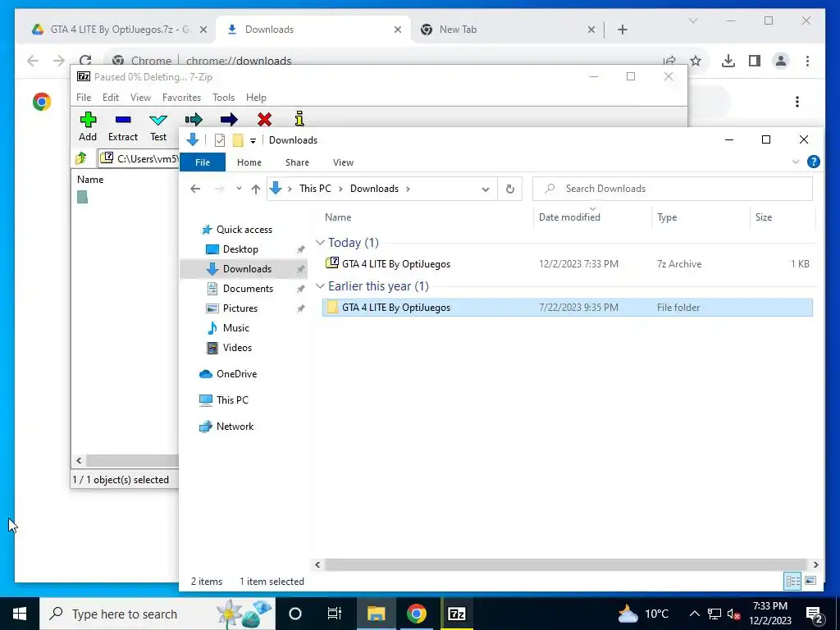
Task: Click right arrow of Explorer scrollbar
Action: [815, 564]
